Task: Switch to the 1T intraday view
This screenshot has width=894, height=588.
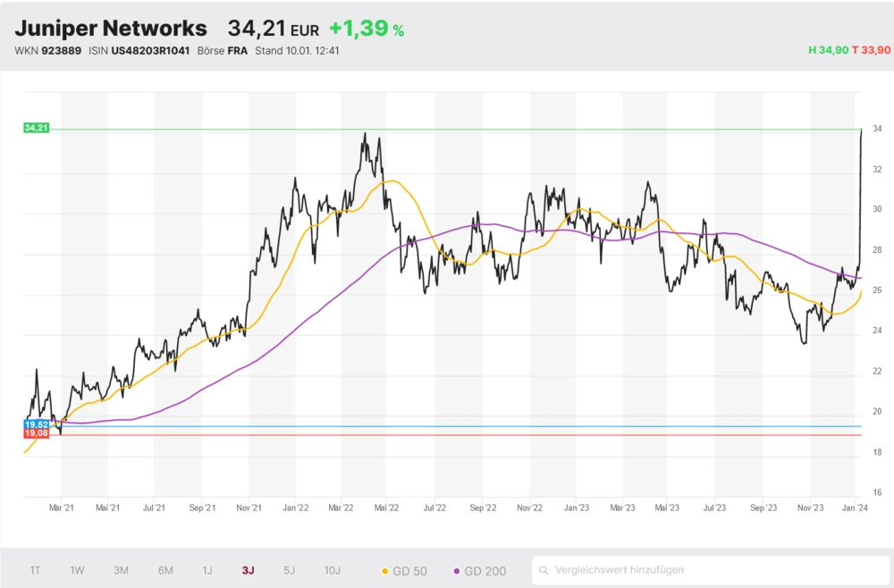Action: pos(36,569)
